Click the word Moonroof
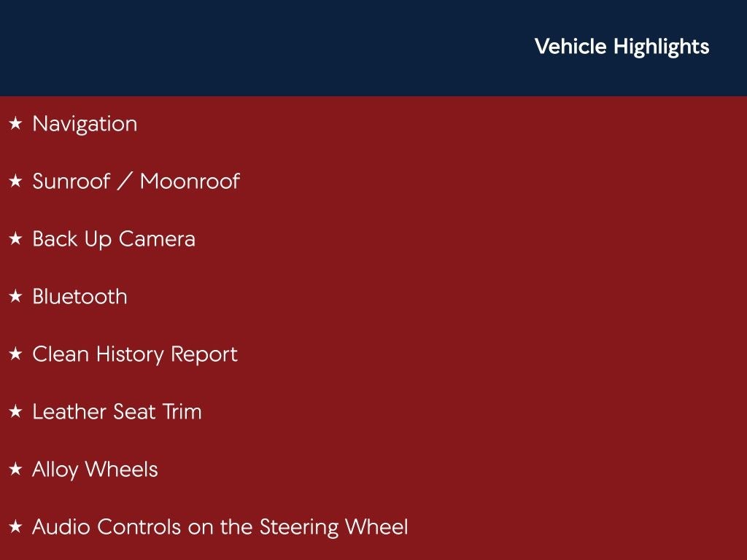 [x=190, y=182]
